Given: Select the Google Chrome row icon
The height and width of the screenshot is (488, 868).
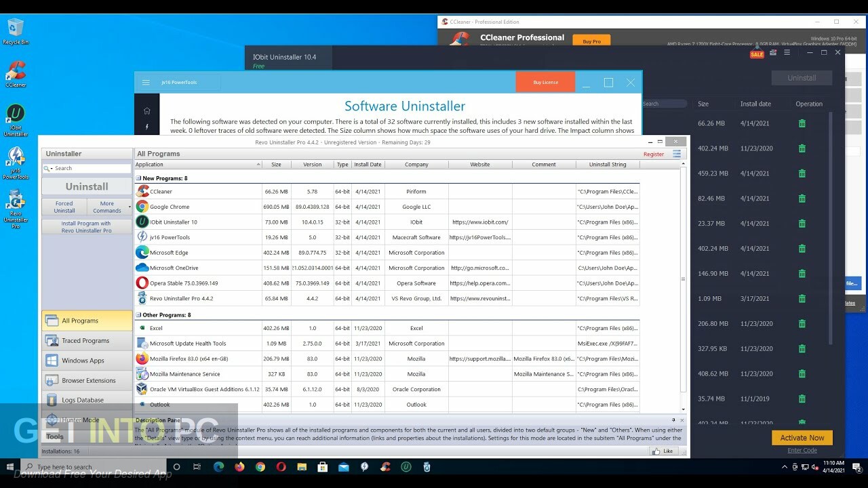Looking at the screenshot, I should [142, 207].
